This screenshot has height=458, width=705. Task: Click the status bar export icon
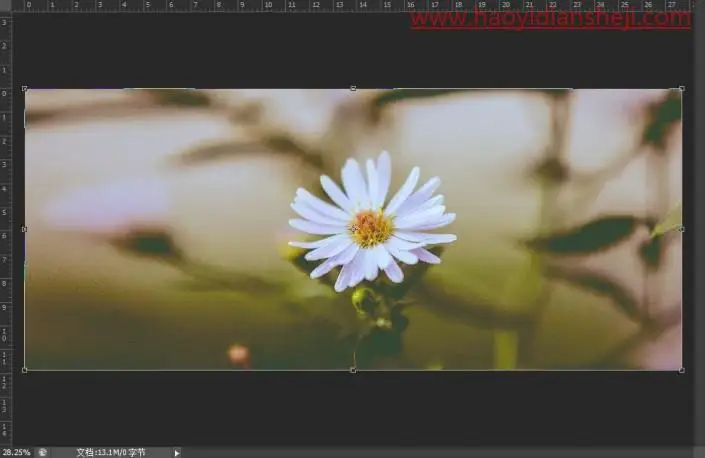(x=43, y=452)
